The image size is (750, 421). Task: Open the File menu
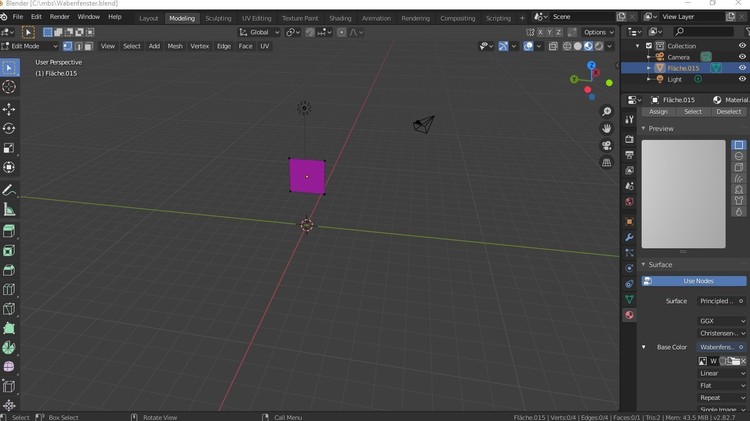tap(18, 17)
